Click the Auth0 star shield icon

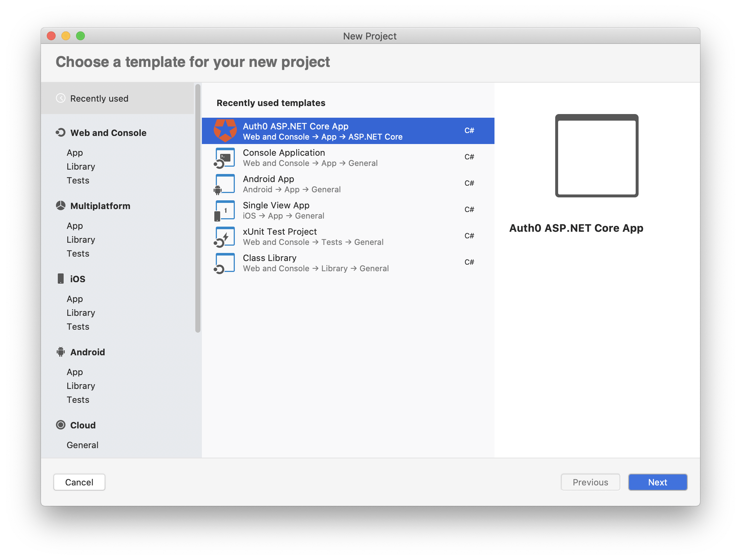pyautogui.click(x=225, y=131)
